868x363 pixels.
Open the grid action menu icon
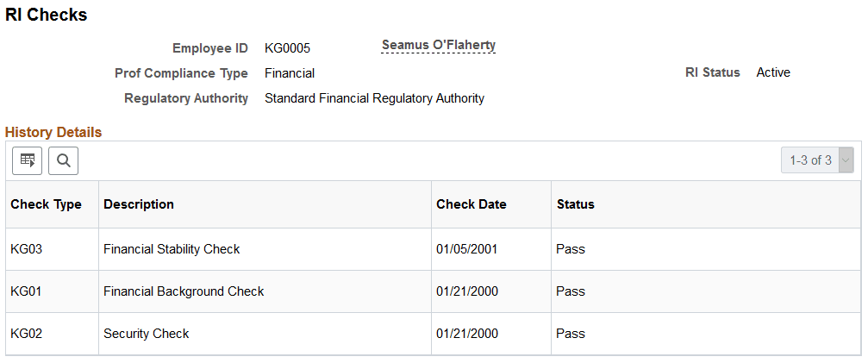coord(27,161)
